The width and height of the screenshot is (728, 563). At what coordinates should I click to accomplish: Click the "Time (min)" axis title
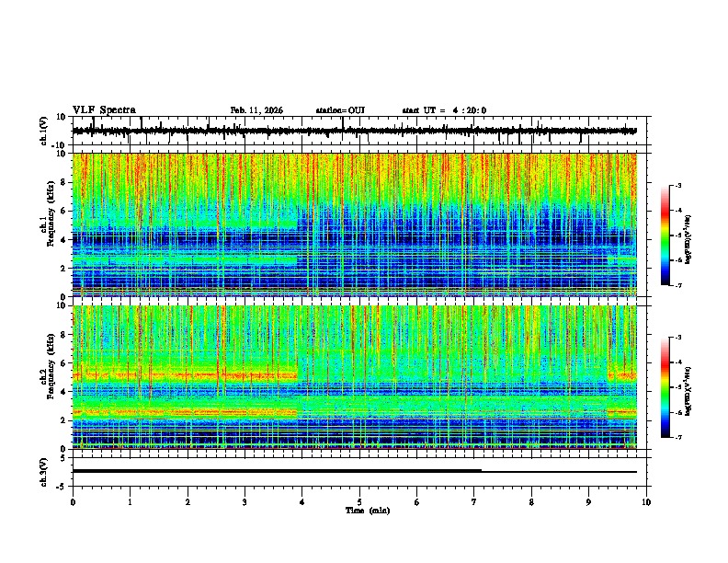click(368, 511)
